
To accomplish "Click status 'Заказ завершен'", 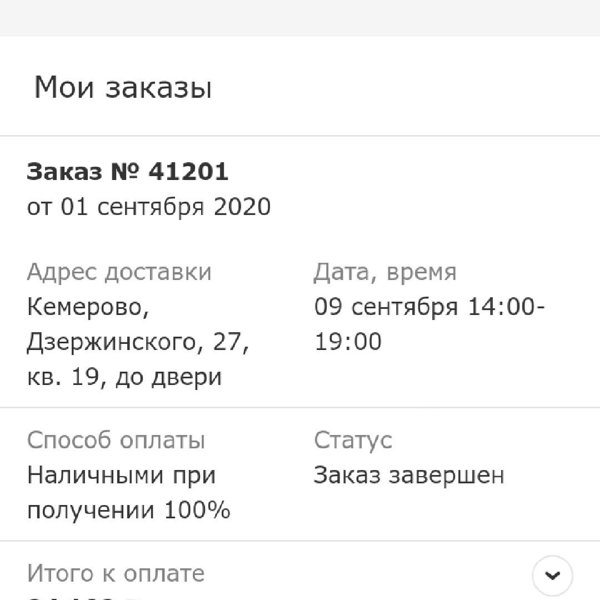I will pos(409,475).
